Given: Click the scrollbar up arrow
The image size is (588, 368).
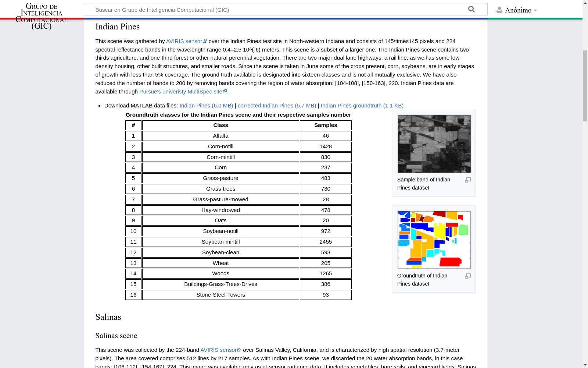Looking at the screenshot, I should tap(585, 3).
